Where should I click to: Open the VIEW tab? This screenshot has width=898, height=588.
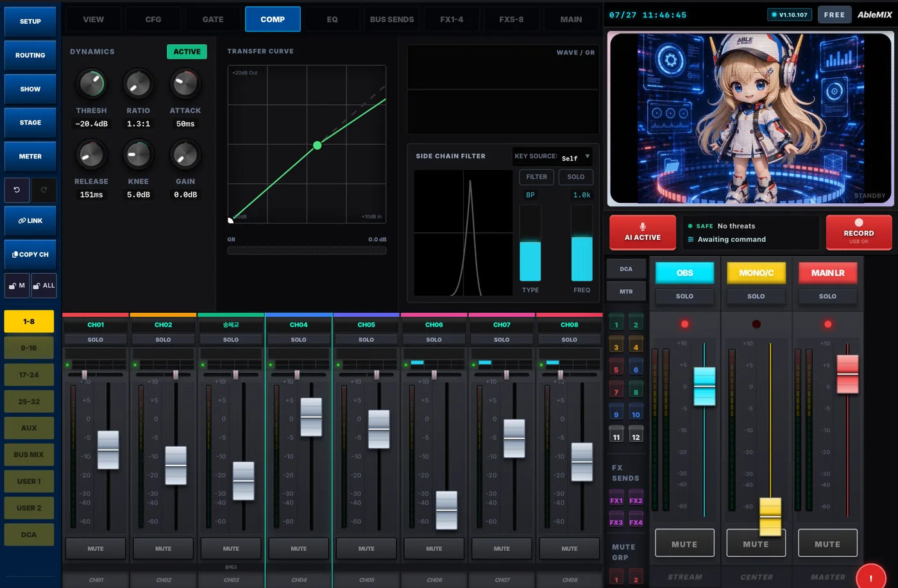point(94,19)
